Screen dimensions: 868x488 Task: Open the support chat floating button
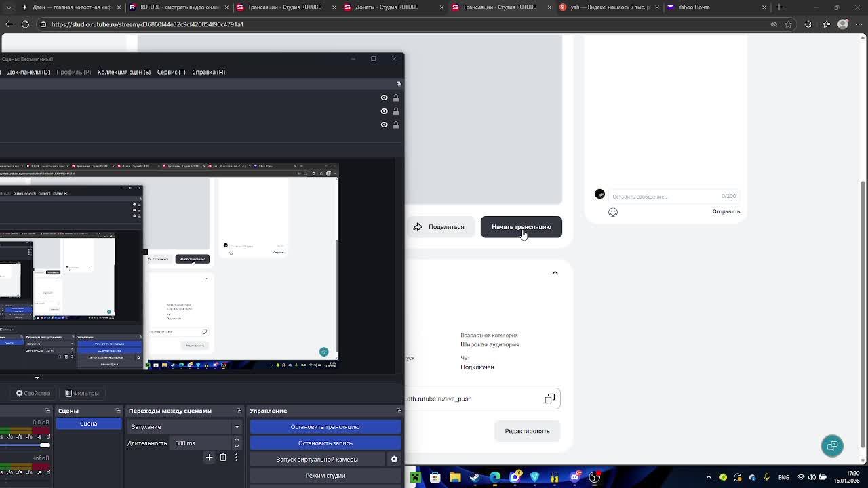832,446
